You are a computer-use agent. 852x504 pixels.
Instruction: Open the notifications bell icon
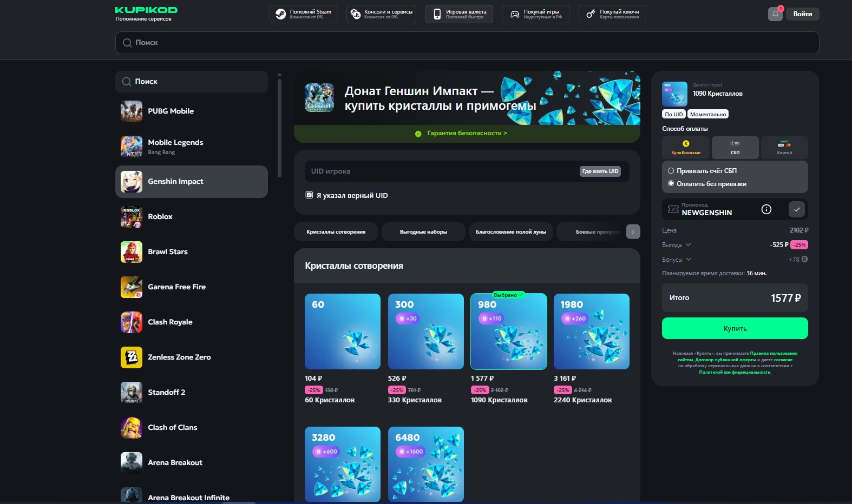pyautogui.click(x=775, y=14)
